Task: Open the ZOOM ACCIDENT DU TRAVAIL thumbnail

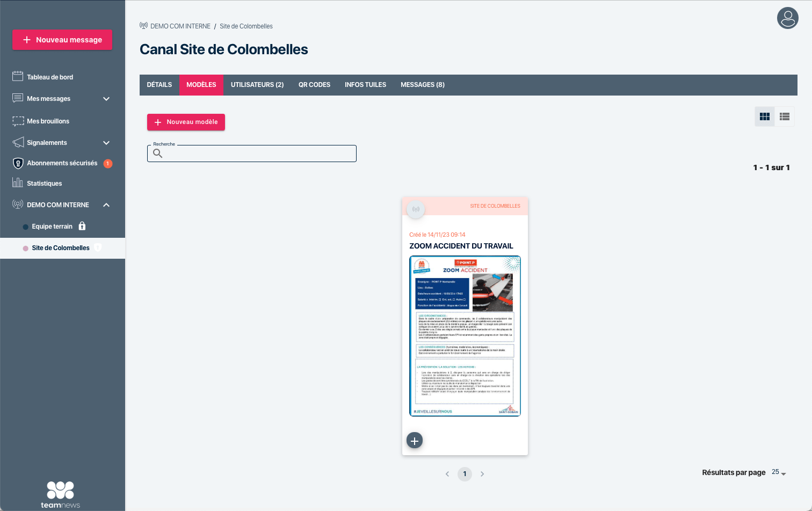Action: [465, 336]
